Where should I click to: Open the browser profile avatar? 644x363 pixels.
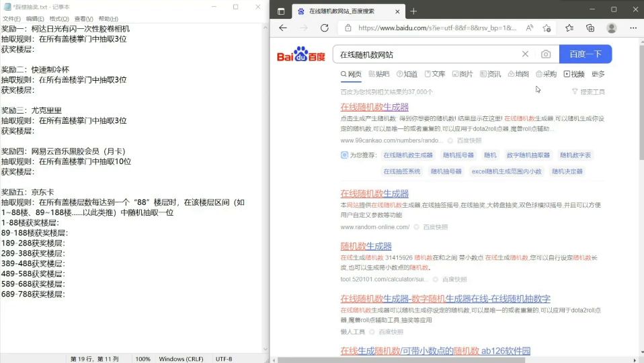point(611,28)
